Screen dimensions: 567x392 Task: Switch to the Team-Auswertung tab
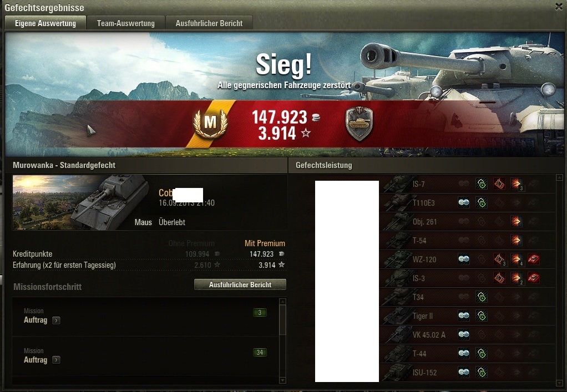tap(126, 23)
